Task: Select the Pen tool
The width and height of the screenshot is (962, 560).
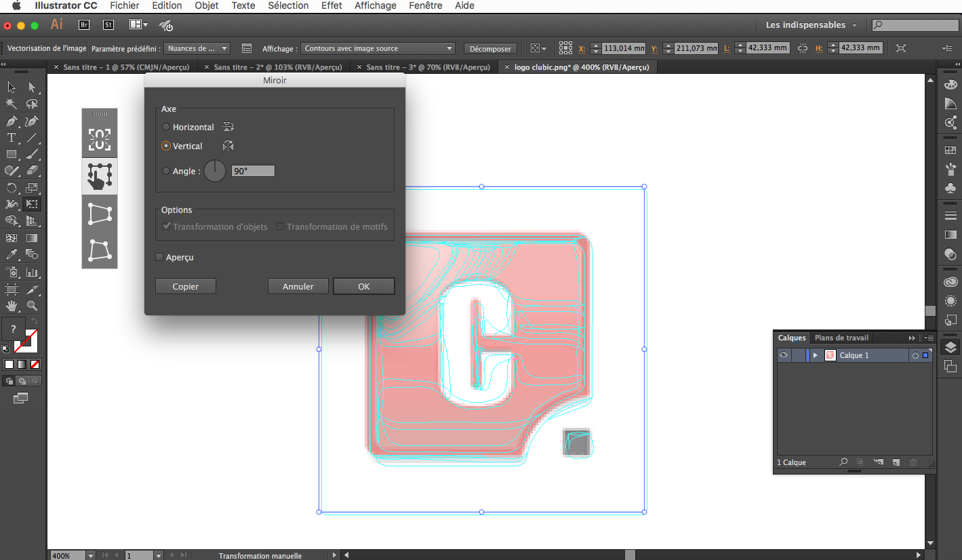Action: [12, 121]
